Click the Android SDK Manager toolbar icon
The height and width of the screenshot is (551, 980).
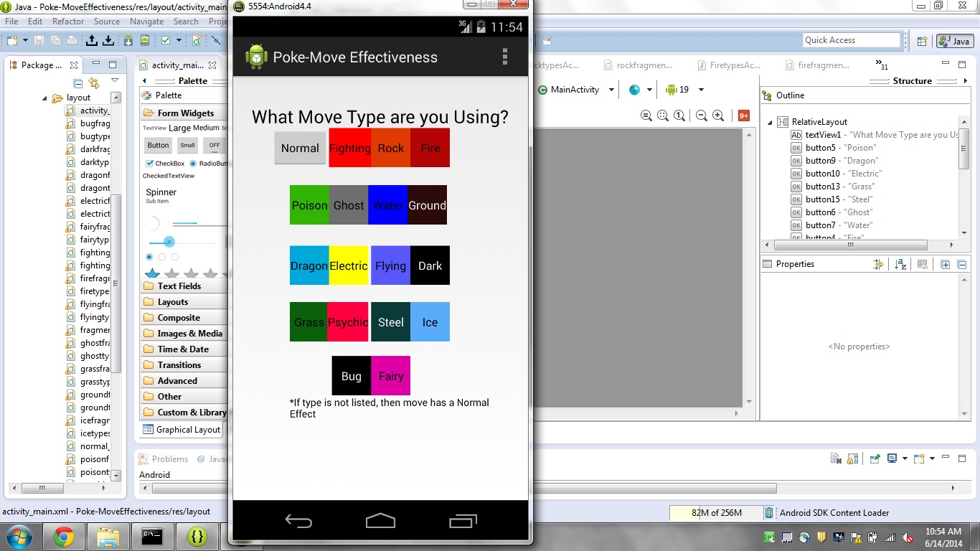point(130,40)
